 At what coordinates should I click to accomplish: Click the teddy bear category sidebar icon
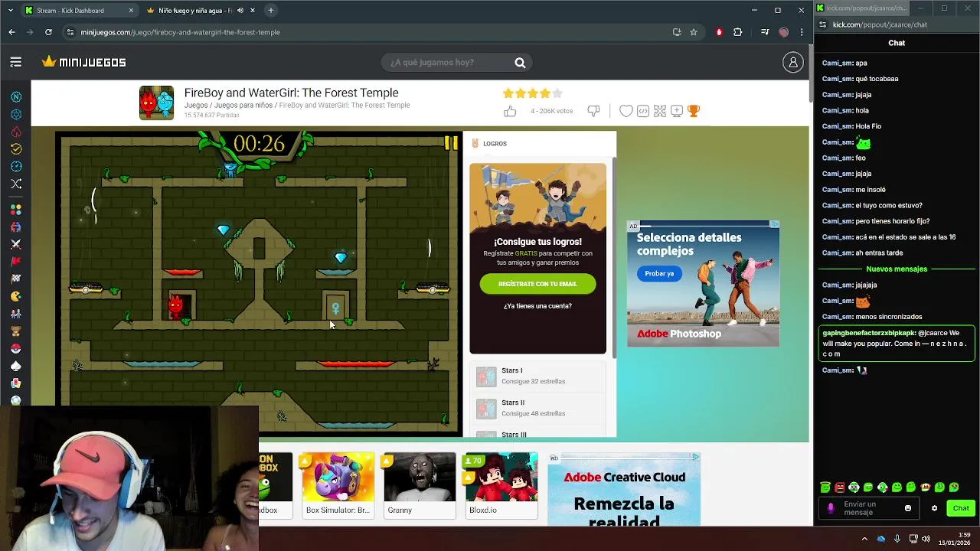[x=16, y=331]
